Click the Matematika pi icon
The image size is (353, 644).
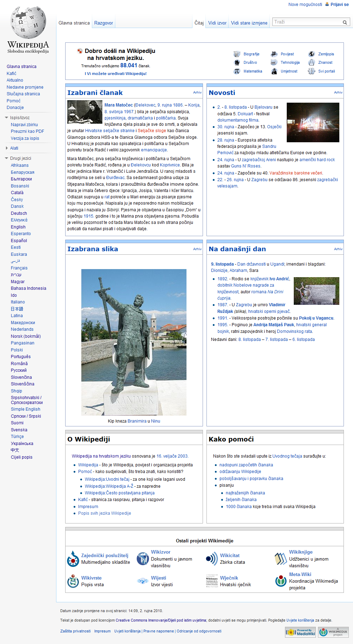(237, 71)
